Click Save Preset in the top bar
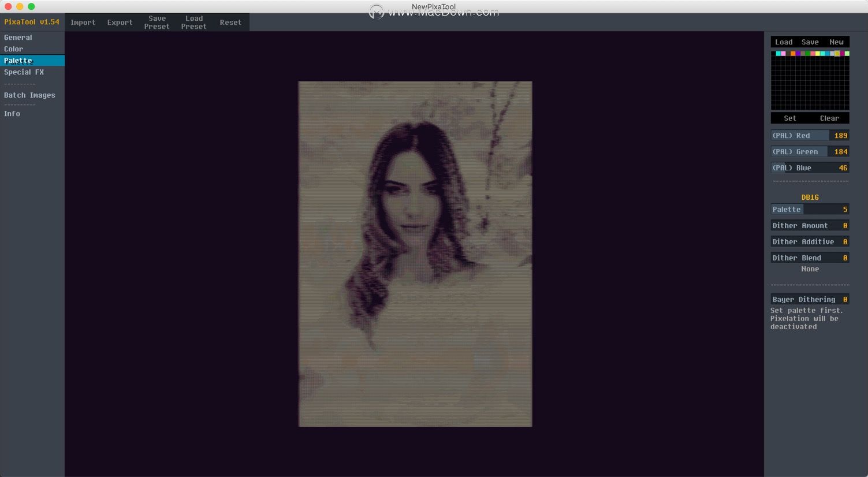 pyautogui.click(x=157, y=23)
